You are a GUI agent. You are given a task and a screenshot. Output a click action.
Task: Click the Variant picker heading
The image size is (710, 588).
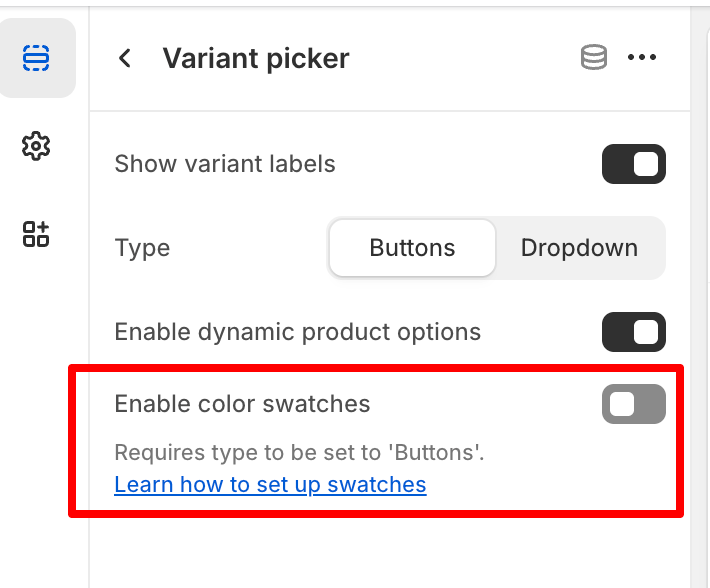256,58
